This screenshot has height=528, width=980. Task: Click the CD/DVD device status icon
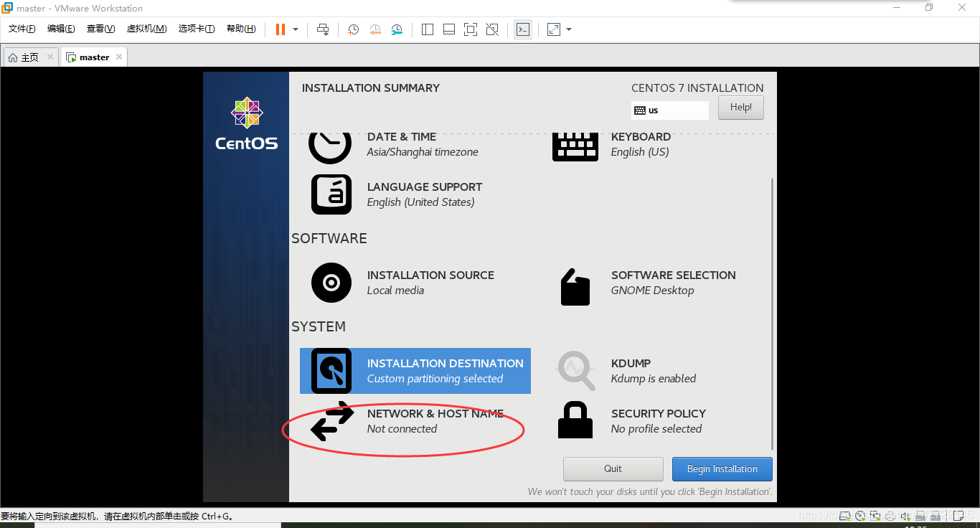(x=861, y=515)
